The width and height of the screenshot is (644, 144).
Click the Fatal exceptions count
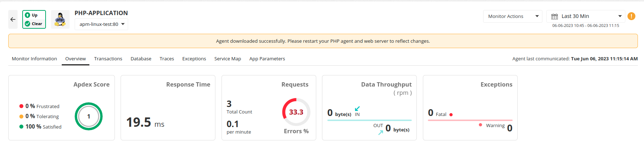(x=431, y=113)
